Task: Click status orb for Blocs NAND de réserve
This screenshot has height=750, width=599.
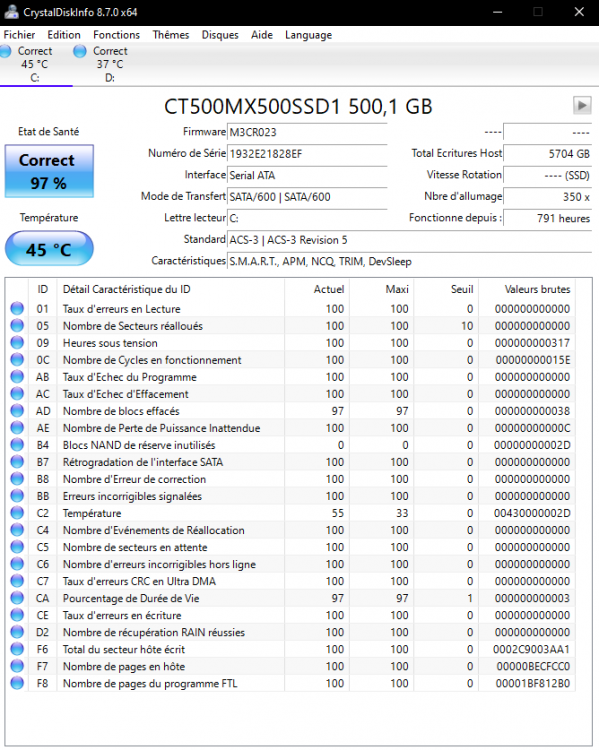Action: 17,445
